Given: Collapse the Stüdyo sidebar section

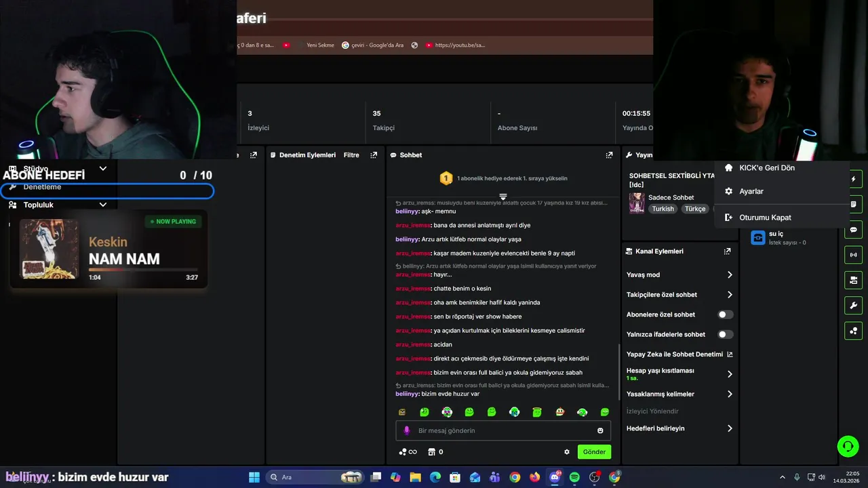Looking at the screenshot, I should click(x=103, y=169).
